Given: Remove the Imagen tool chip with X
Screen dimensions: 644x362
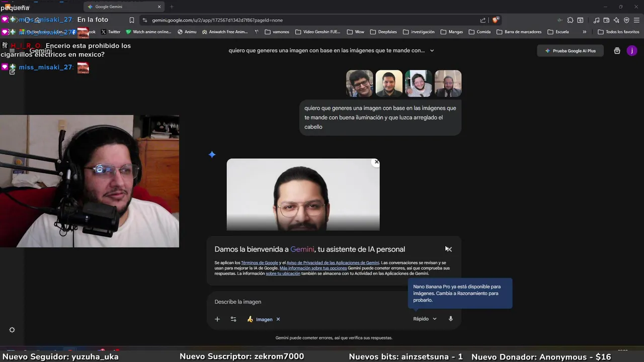Looking at the screenshot, I should pos(278,319).
